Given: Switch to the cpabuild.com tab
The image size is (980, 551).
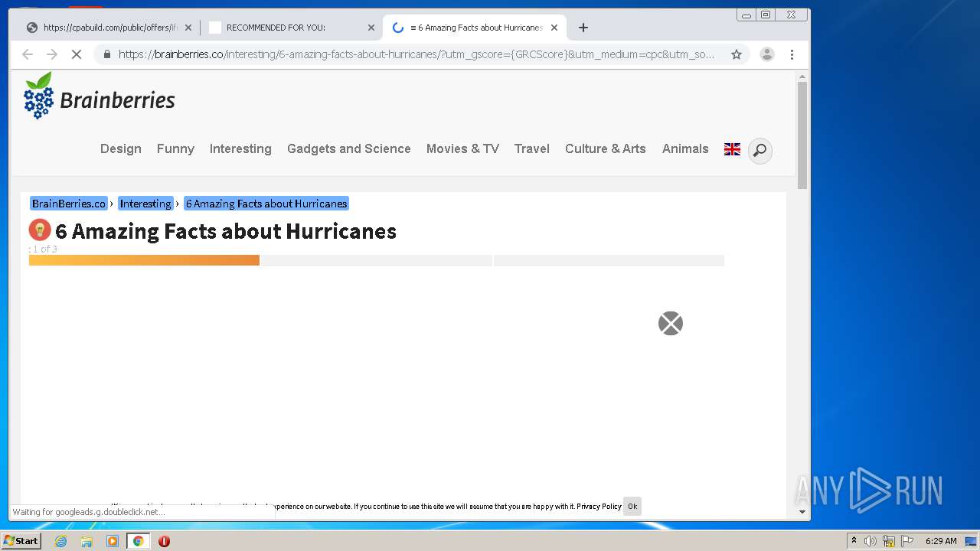Looking at the screenshot, I should pos(109,28).
